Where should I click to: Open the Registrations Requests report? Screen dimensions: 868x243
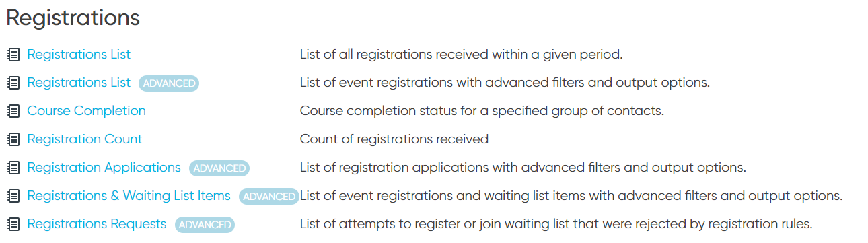point(96,223)
